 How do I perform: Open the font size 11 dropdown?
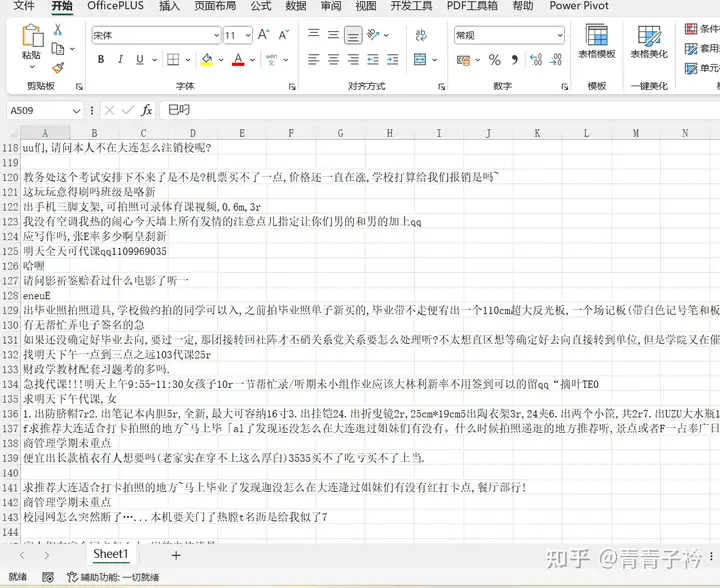248,35
